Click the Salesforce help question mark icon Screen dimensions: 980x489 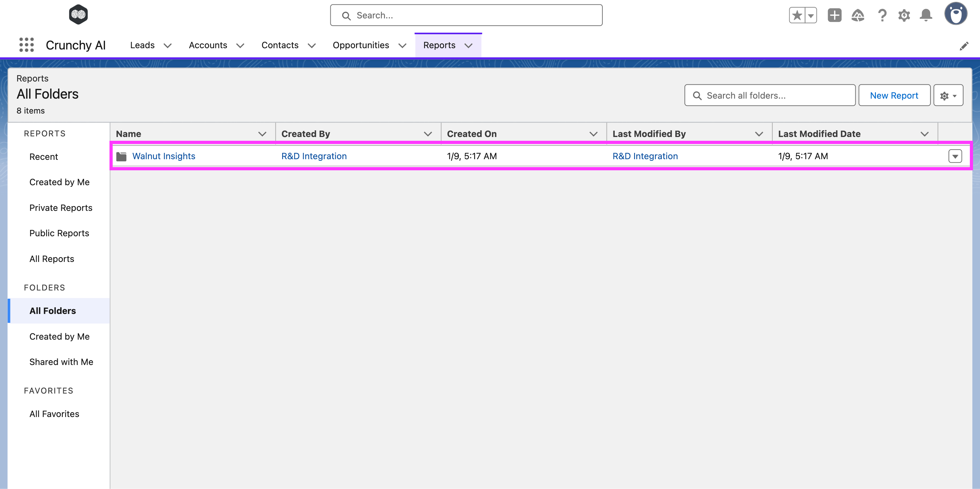click(x=882, y=15)
